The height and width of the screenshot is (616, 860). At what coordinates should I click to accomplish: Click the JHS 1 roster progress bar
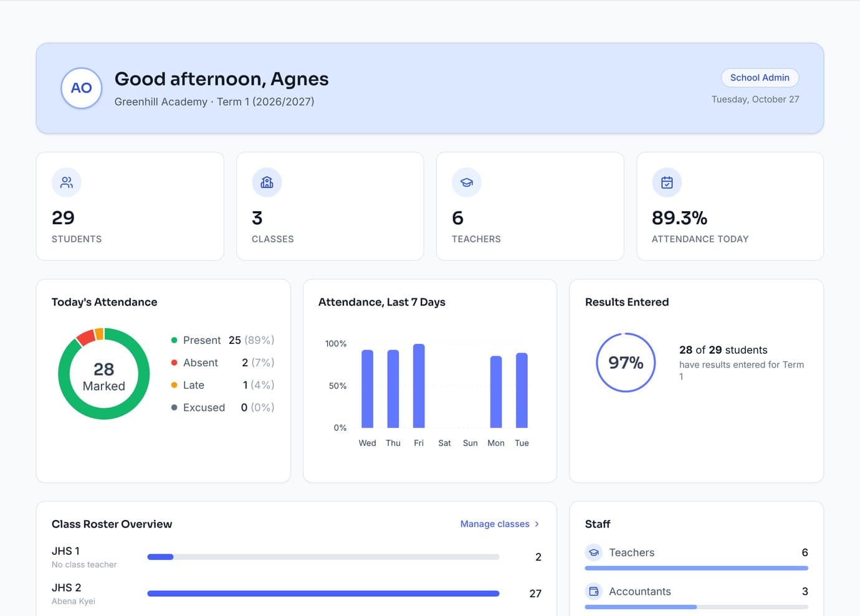(x=323, y=557)
